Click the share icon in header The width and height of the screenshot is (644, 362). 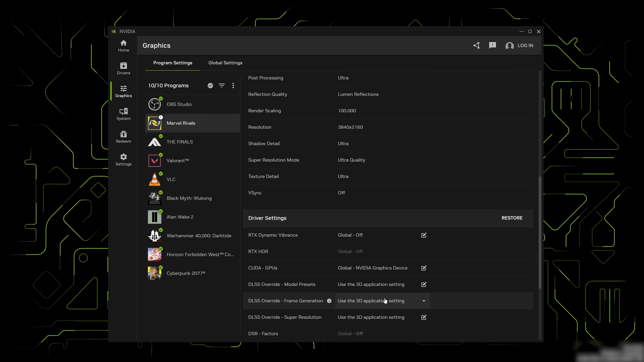476,46
